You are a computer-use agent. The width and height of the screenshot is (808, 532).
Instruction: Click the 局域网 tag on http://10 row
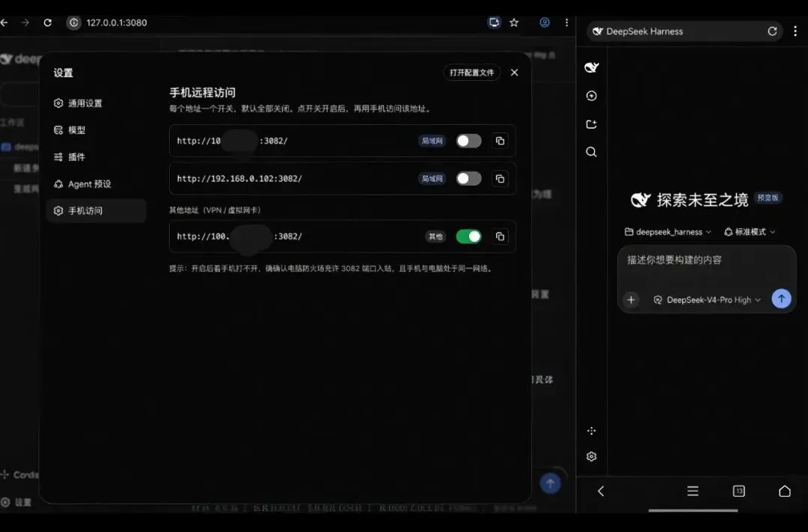click(x=432, y=141)
